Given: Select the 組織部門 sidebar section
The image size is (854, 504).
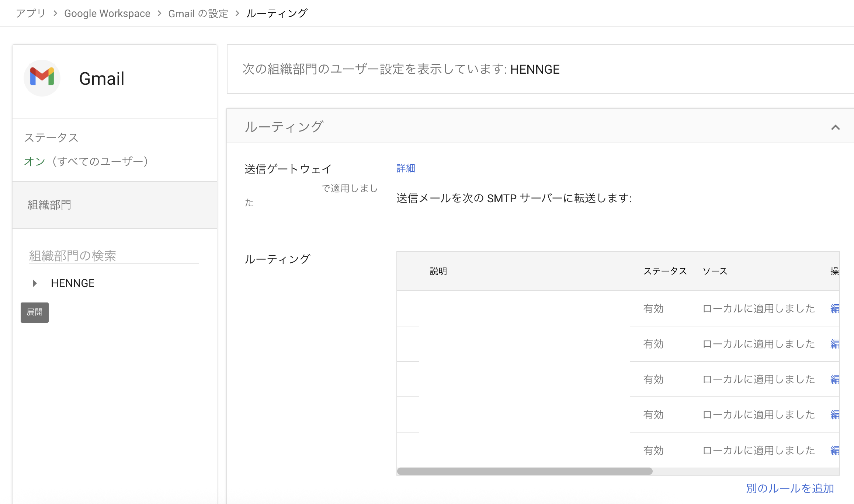Looking at the screenshot, I should point(49,204).
